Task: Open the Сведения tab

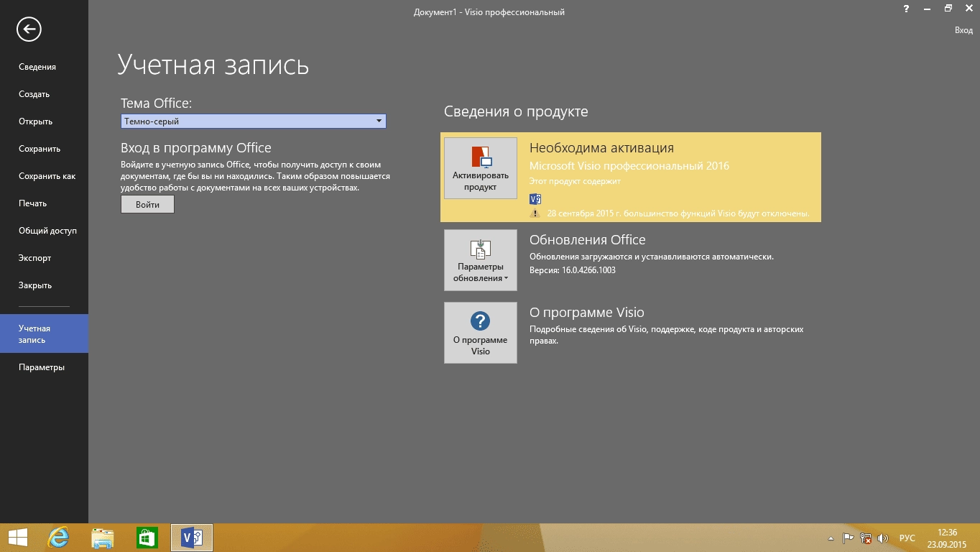Action: click(x=37, y=67)
